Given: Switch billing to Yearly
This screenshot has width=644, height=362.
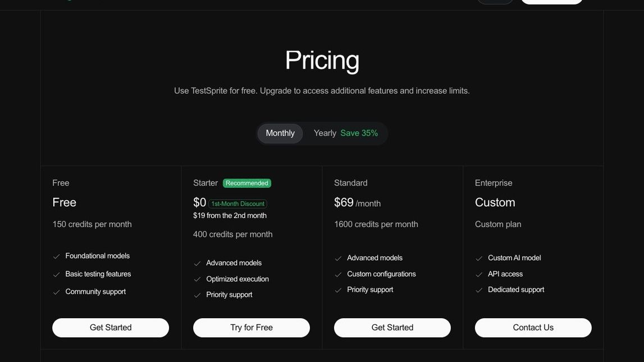Looking at the screenshot, I should tap(325, 133).
